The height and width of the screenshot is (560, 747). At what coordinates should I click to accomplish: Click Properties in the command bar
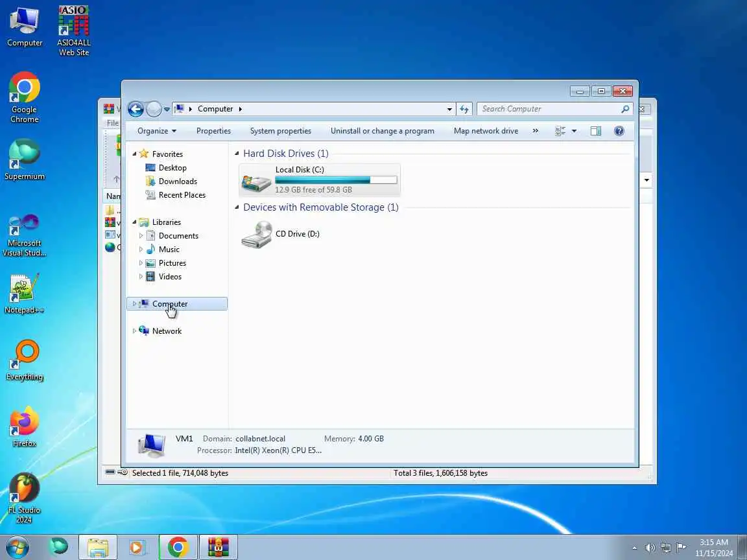pyautogui.click(x=213, y=131)
